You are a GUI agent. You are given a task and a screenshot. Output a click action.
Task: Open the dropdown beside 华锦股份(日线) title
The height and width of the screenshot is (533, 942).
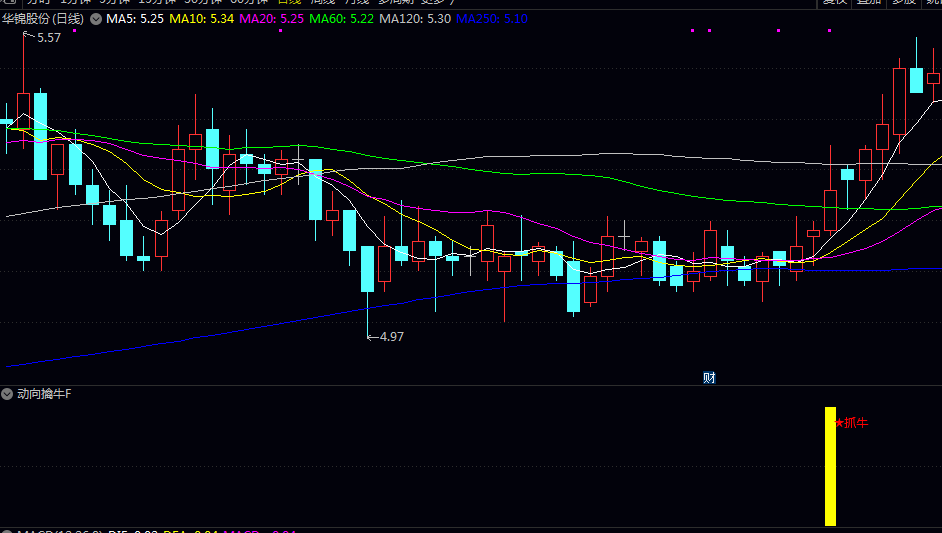96,19
